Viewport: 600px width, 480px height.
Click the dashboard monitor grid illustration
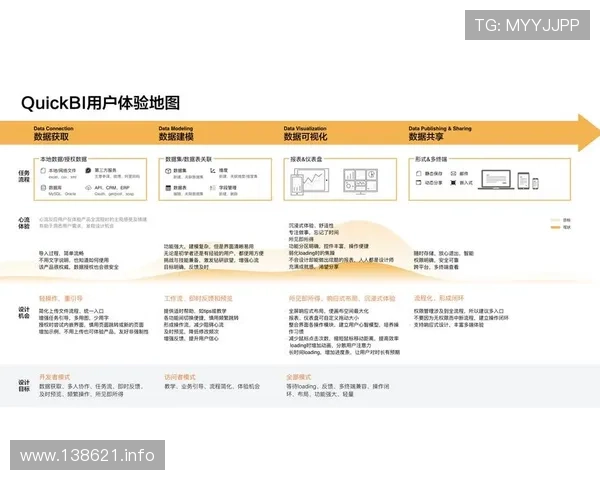point(360,181)
